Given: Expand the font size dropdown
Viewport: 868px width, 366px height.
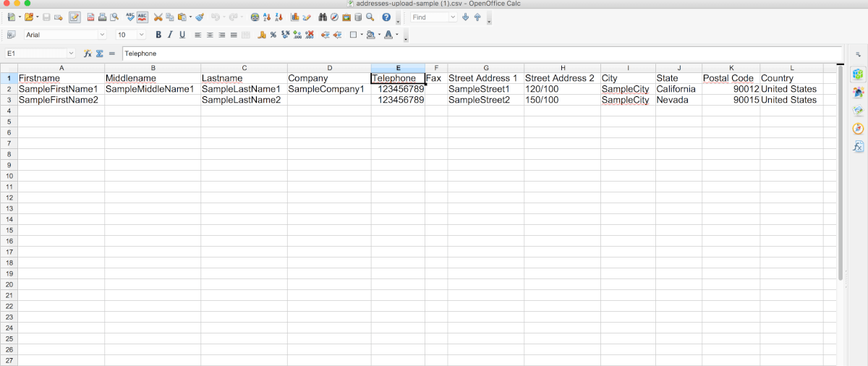Looking at the screenshot, I should point(140,35).
